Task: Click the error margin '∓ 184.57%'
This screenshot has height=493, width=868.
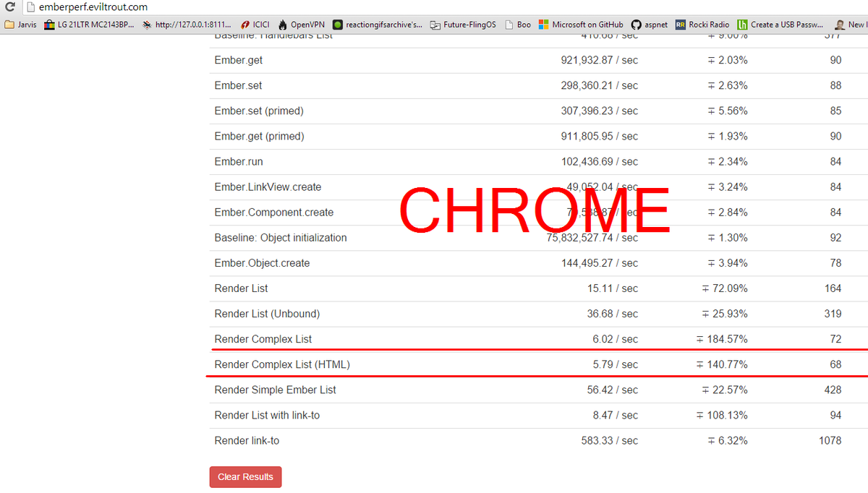Action: [722, 339]
